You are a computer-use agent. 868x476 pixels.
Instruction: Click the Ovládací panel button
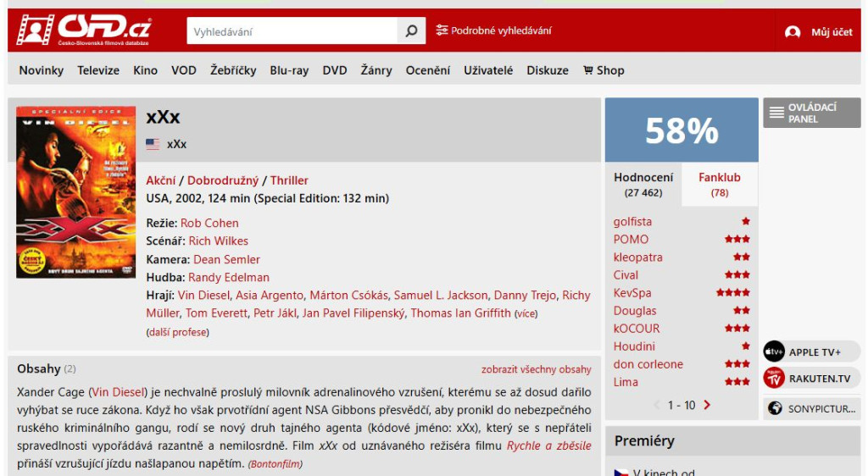point(811,113)
